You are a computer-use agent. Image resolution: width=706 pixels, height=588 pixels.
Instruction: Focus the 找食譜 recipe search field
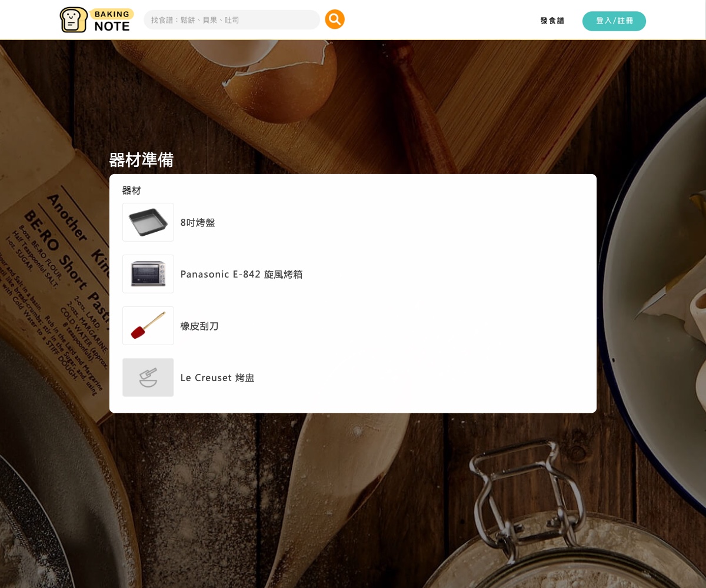[x=232, y=20]
